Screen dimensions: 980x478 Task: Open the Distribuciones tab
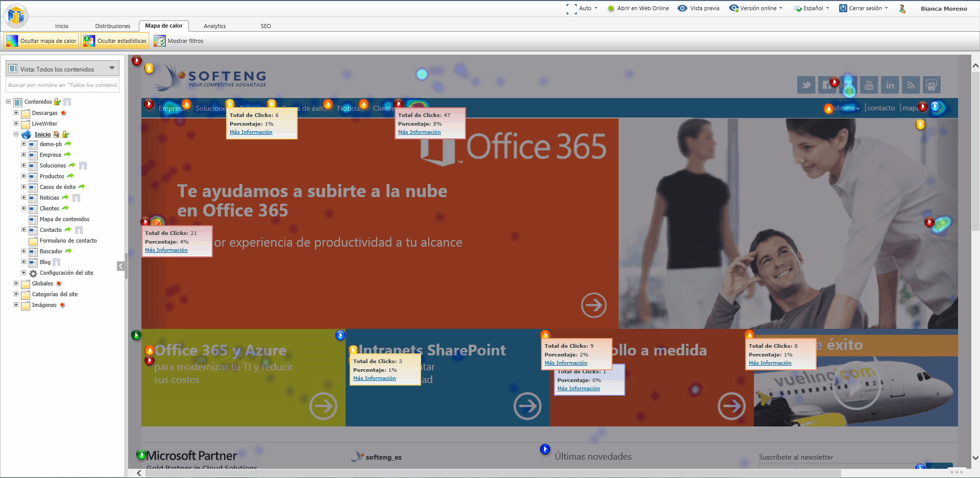point(112,26)
